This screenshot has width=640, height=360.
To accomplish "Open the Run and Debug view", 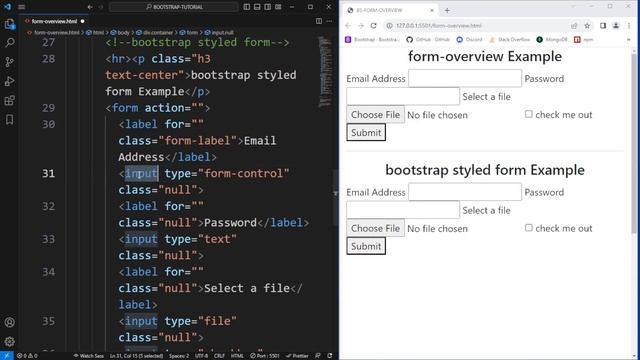I will 9,81.
